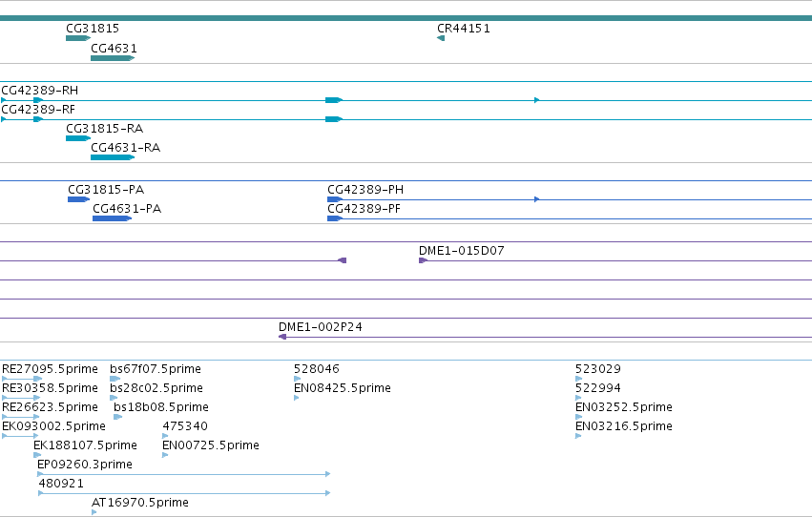The image size is (812, 517).
Task: Click the CG4631-PA protein feature
Action: point(112,218)
